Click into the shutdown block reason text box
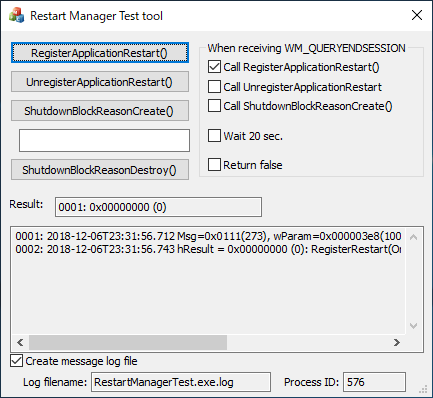 pyautogui.click(x=104, y=140)
